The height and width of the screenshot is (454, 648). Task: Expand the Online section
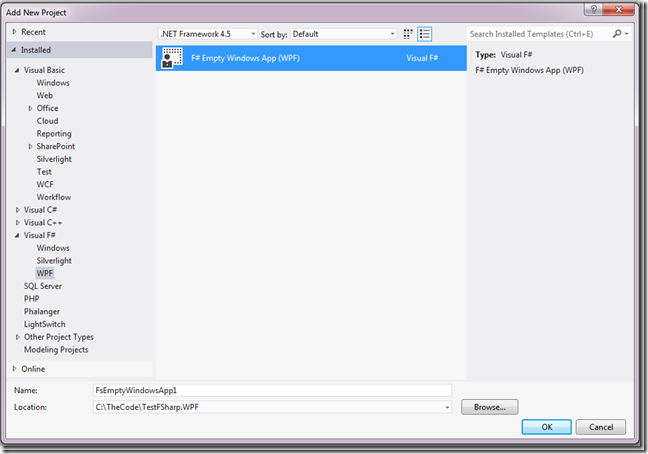coord(14,369)
